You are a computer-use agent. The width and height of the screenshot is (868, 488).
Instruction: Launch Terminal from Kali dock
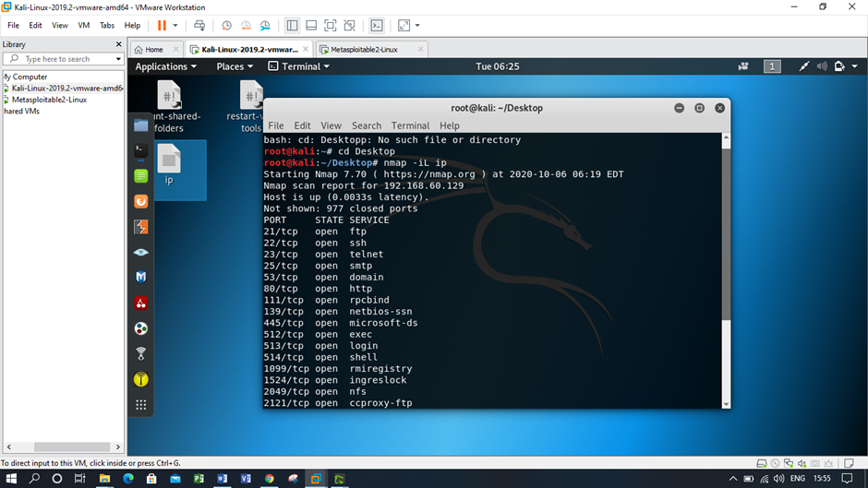(x=141, y=150)
